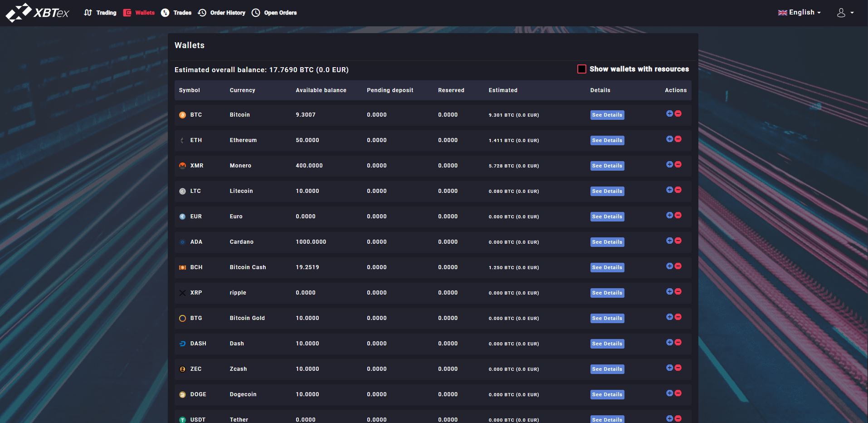
Task: Open Order History
Action: click(222, 13)
